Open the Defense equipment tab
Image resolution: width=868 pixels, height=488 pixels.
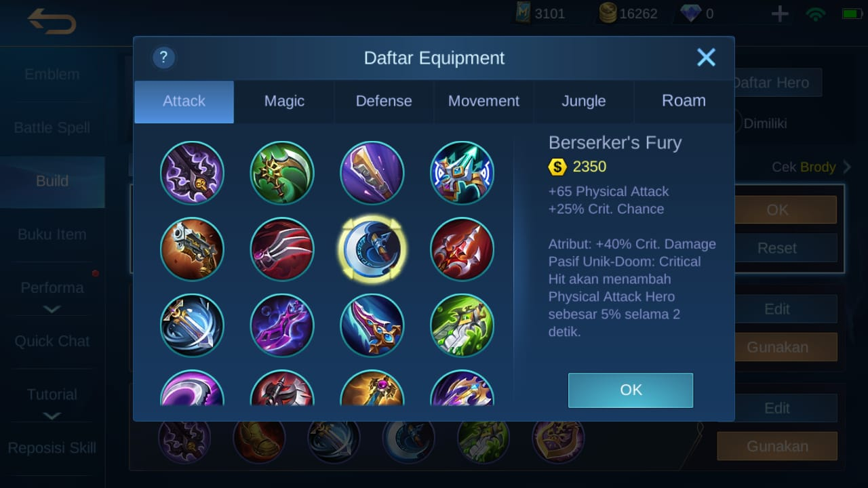pyautogui.click(x=384, y=102)
